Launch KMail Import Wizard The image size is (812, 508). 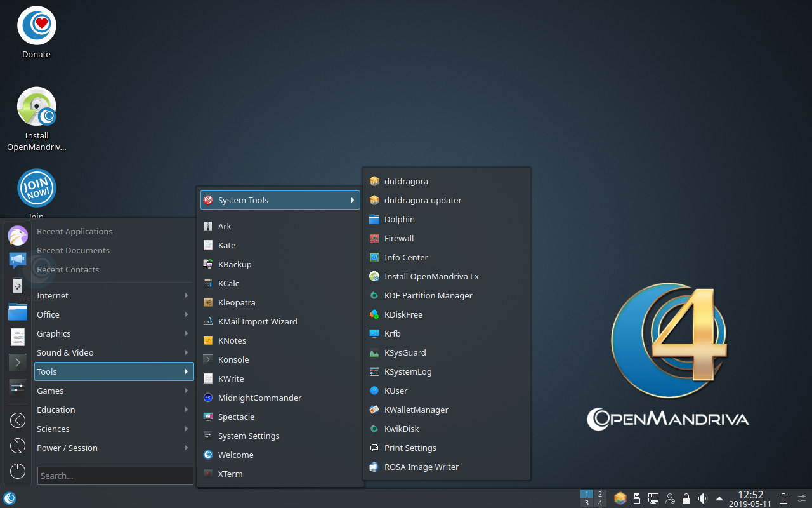(280, 321)
